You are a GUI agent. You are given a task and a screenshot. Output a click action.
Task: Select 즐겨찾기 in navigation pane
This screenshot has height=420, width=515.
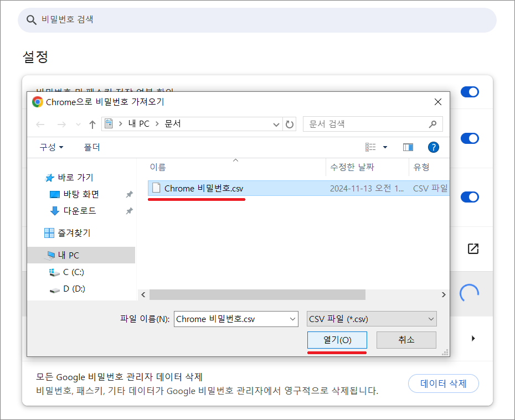pos(74,233)
